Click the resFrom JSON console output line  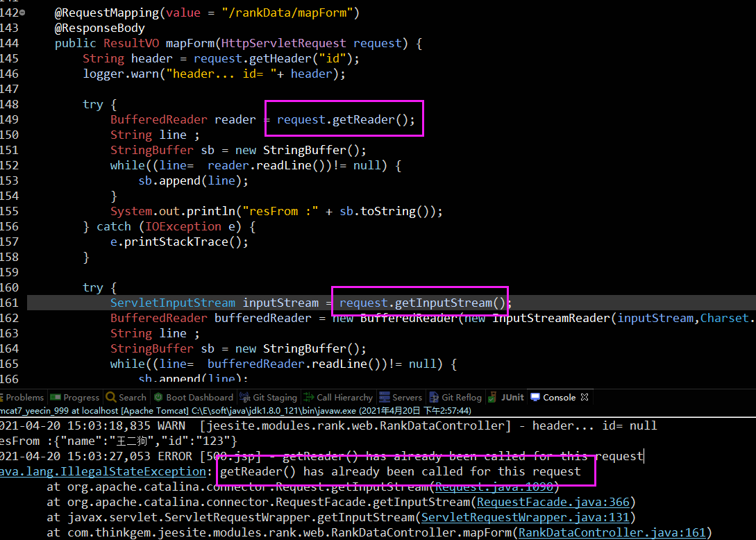click(119, 441)
